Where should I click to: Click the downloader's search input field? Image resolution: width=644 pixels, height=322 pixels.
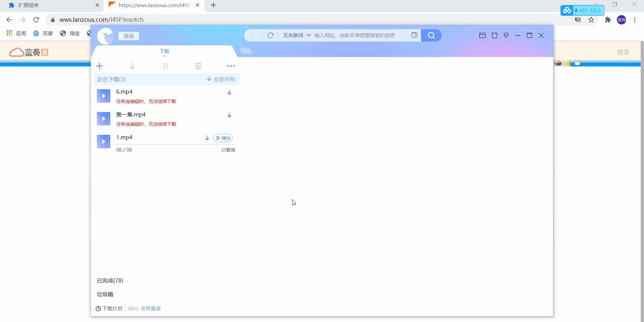click(361, 35)
